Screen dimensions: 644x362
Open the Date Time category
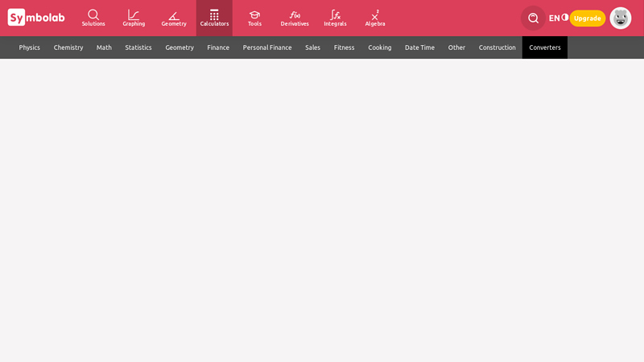tap(419, 47)
